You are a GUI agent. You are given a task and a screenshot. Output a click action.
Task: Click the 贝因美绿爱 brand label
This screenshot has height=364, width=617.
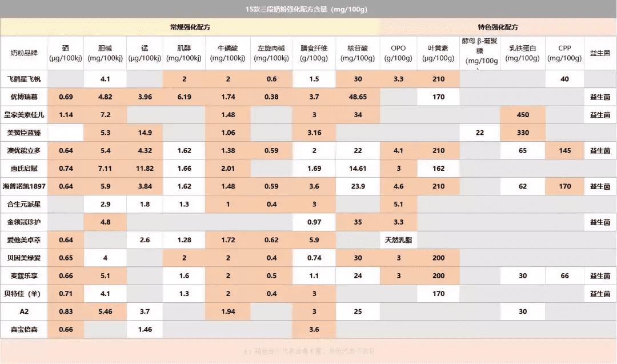click(24, 258)
